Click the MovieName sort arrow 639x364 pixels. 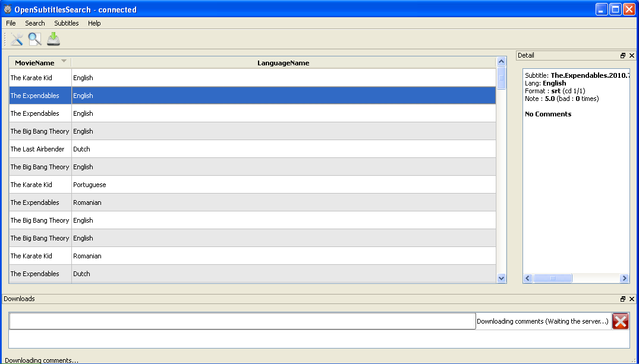click(64, 61)
